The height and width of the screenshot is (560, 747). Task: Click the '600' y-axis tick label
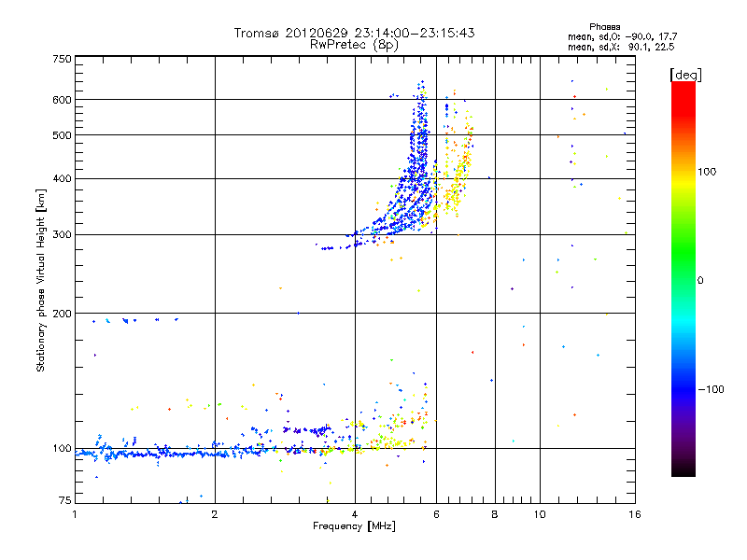[62, 100]
